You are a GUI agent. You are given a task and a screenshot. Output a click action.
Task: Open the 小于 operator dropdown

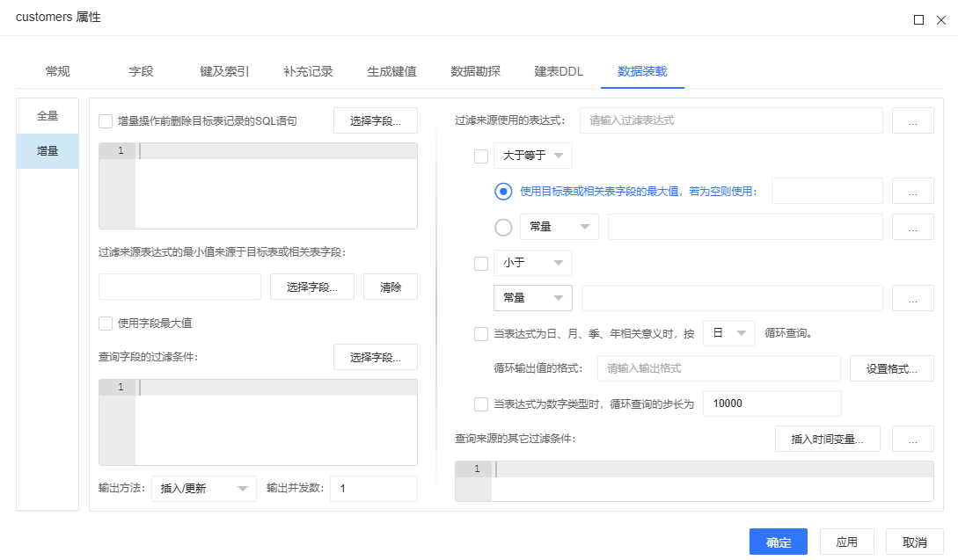pos(533,263)
